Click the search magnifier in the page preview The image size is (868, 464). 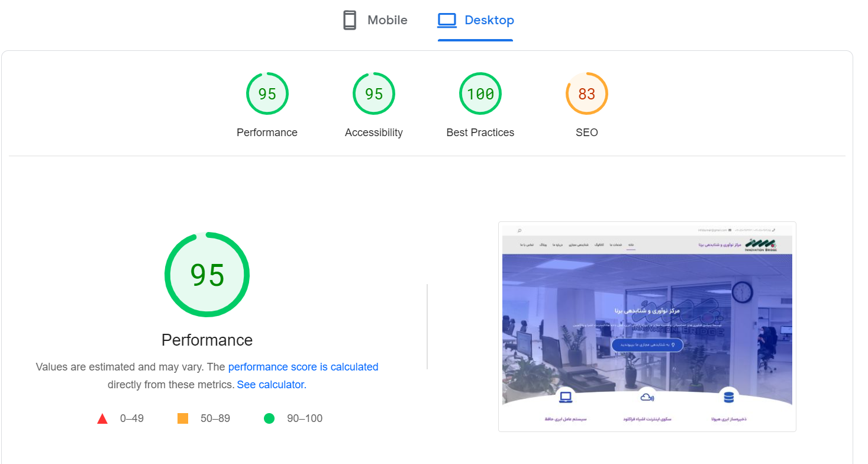coord(519,230)
